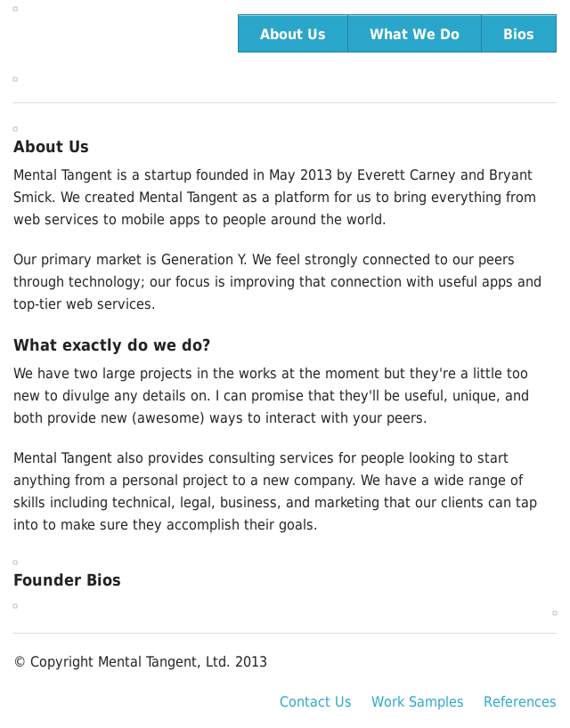Open the Contact Us footer link
570x728 pixels.
pos(315,702)
